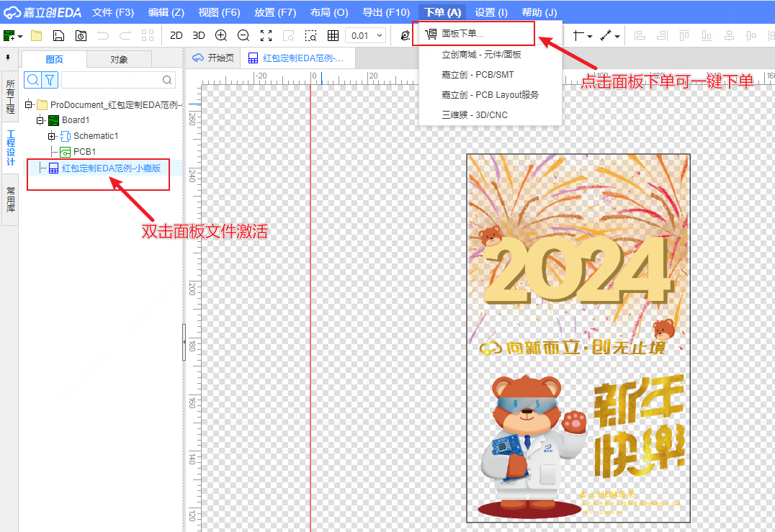Click the redo arrow icon

[x=125, y=35]
